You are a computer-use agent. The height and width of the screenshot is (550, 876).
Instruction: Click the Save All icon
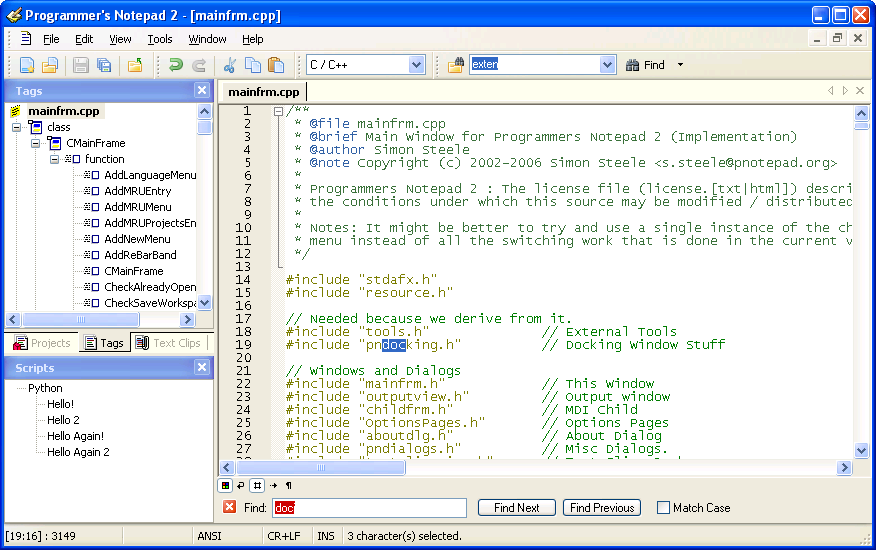104,65
